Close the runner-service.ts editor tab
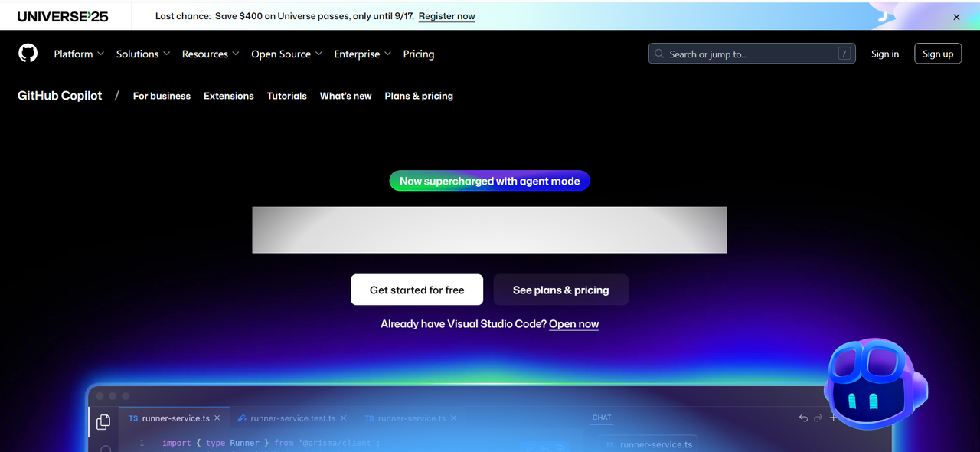This screenshot has width=980, height=452. (x=217, y=418)
